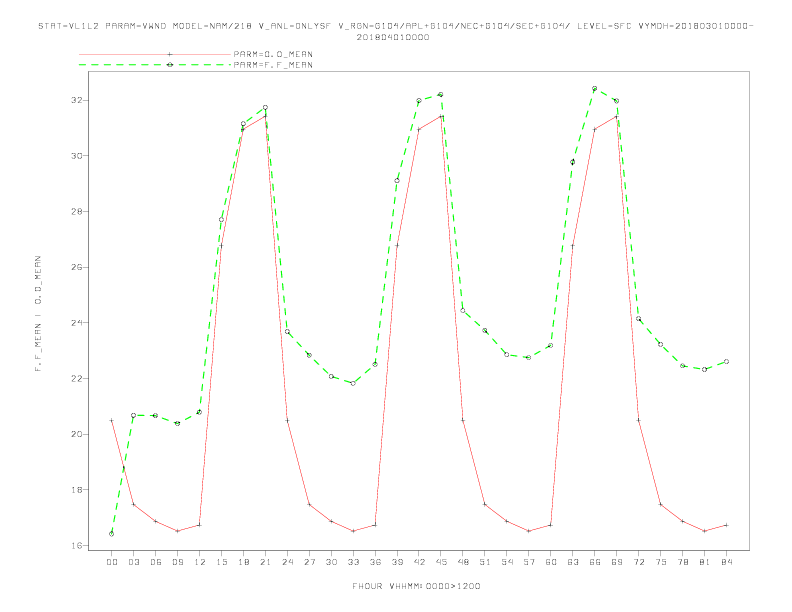792x612 pixels.
Task: Click the x-axis tick label 81
Action: (x=705, y=562)
